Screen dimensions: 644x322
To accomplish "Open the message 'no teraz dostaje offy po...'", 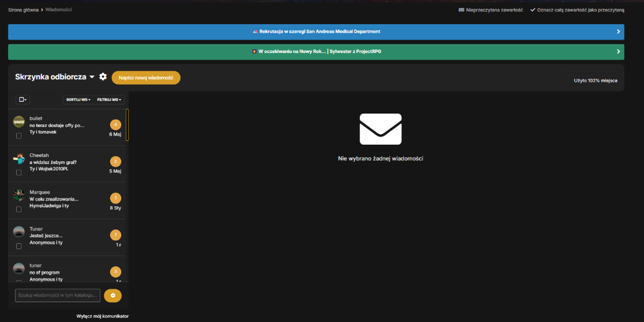I will pos(57,126).
